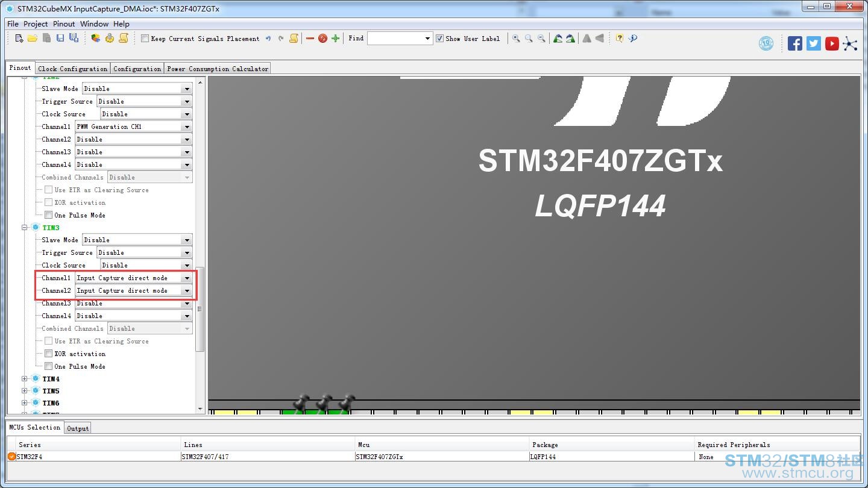Undo the last pinout action

pos(268,39)
